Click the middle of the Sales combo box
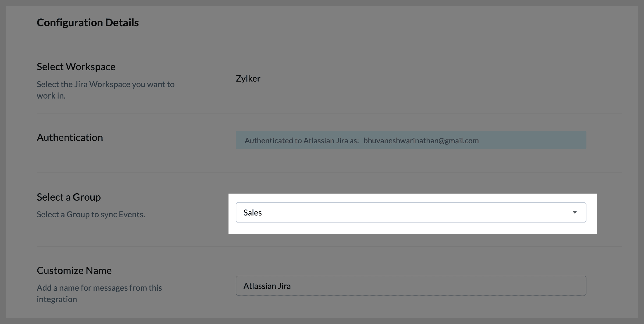This screenshot has width=644, height=324. click(x=411, y=213)
